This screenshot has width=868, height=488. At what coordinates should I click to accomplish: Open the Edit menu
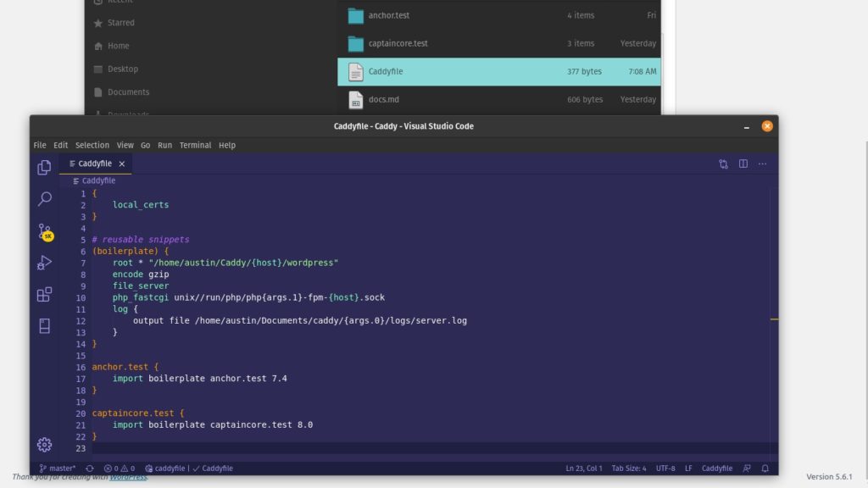(60, 145)
